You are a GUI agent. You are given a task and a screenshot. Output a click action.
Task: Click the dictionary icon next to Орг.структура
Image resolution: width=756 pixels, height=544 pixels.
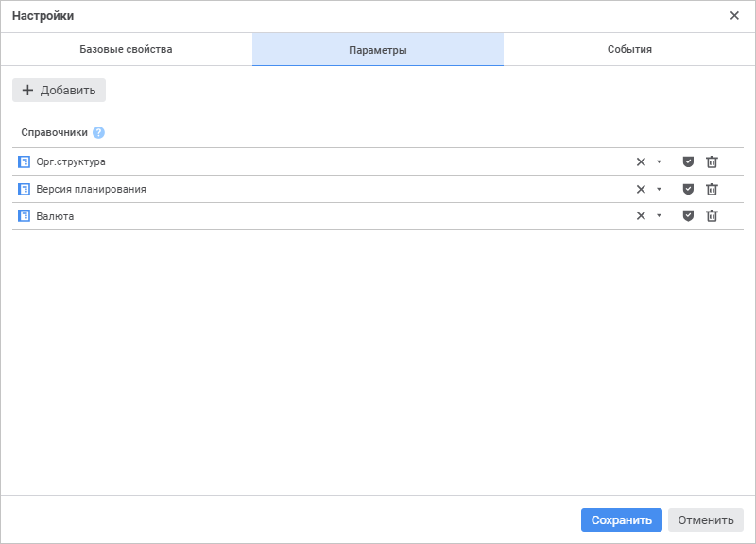(25, 161)
